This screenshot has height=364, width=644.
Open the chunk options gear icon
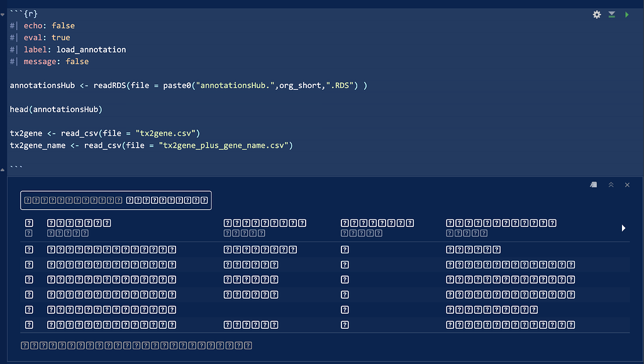[x=596, y=14]
